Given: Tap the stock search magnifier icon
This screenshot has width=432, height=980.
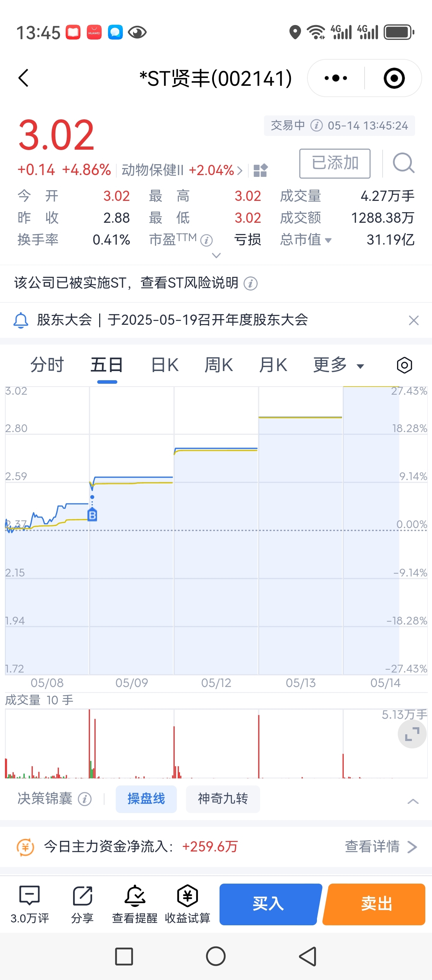Looking at the screenshot, I should [x=403, y=163].
